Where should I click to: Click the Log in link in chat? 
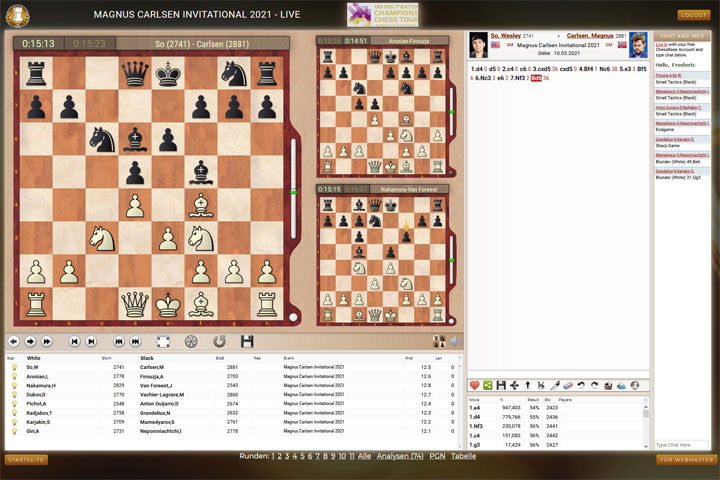point(661,45)
